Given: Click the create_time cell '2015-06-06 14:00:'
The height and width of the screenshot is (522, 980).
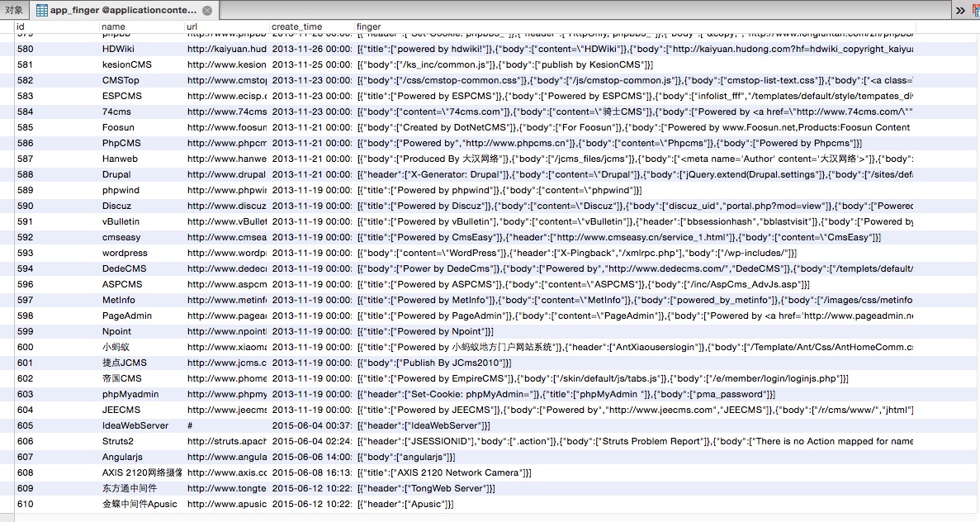Looking at the screenshot, I should pos(312,457).
